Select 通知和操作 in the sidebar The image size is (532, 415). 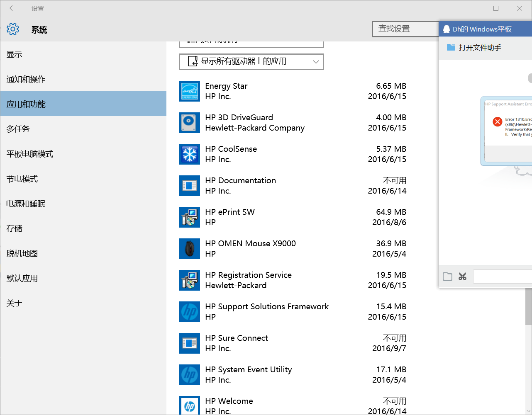click(x=83, y=79)
